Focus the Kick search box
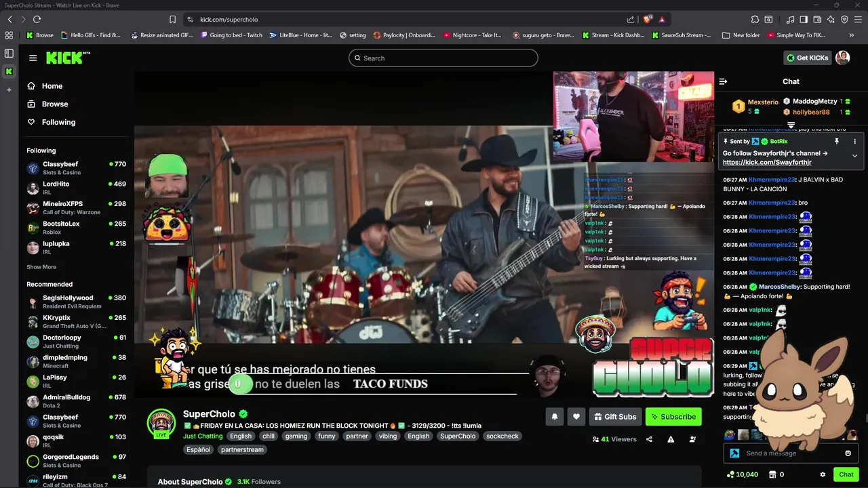This screenshot has width=868, height=488. coord(443,58)
